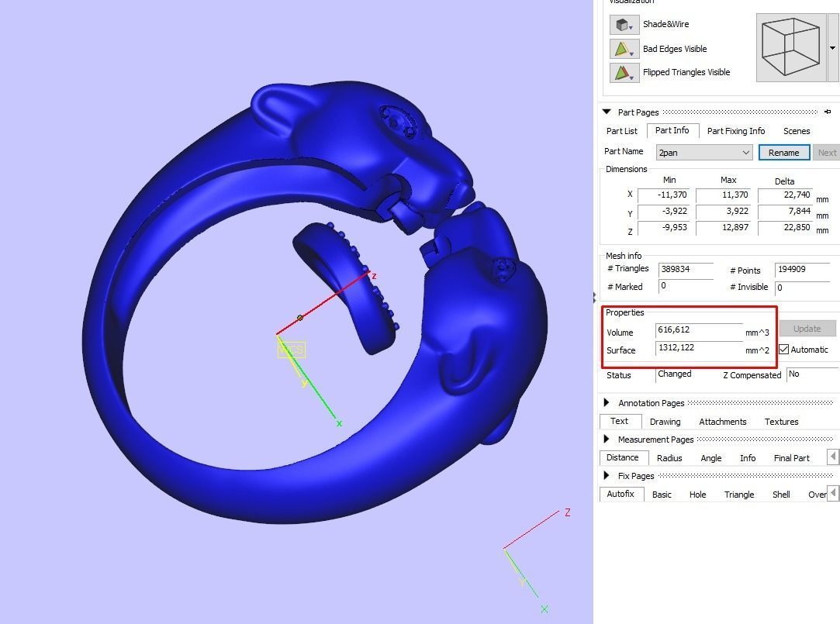Click the X Delta field showing 22,740

(x=785, y=195)
